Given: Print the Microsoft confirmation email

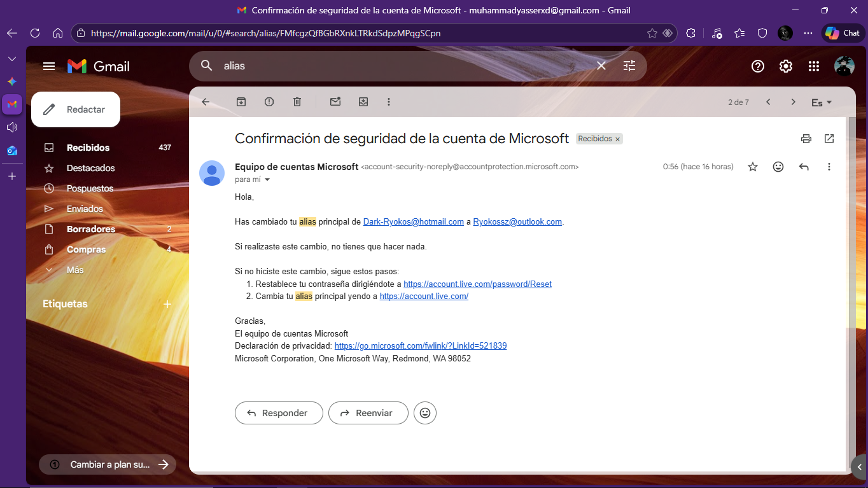Looking at the screenshot, I should (x=806, y=139).
